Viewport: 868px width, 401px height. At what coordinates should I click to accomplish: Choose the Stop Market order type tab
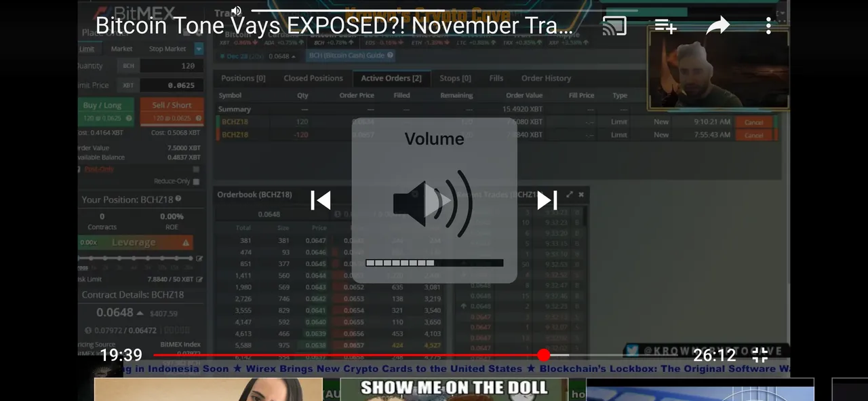167,49
